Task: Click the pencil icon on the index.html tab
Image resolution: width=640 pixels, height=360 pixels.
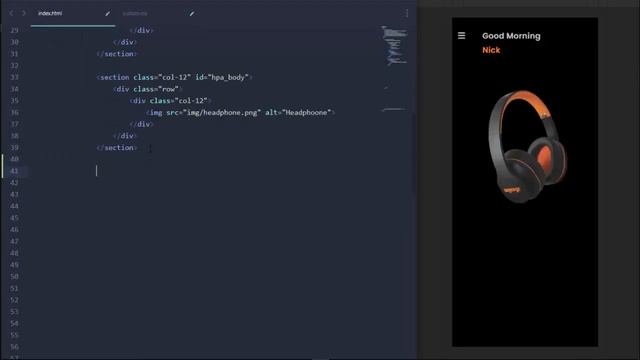Action: (107, 13)
